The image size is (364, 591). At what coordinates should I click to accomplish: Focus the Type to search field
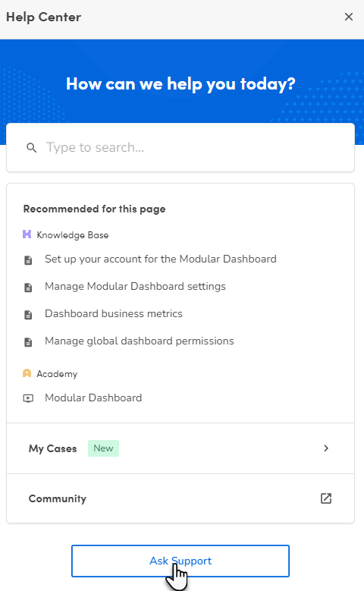coord(180,147)
